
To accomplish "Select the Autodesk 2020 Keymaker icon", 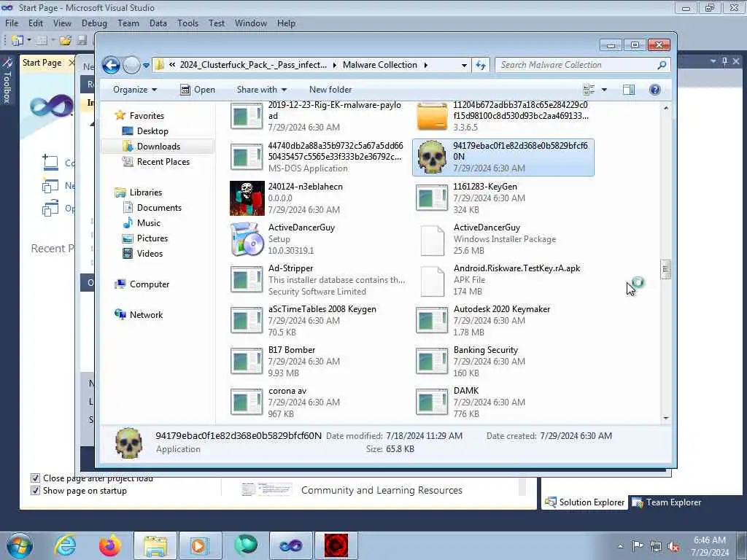I will pyautogui.click(x=432, y=321).
